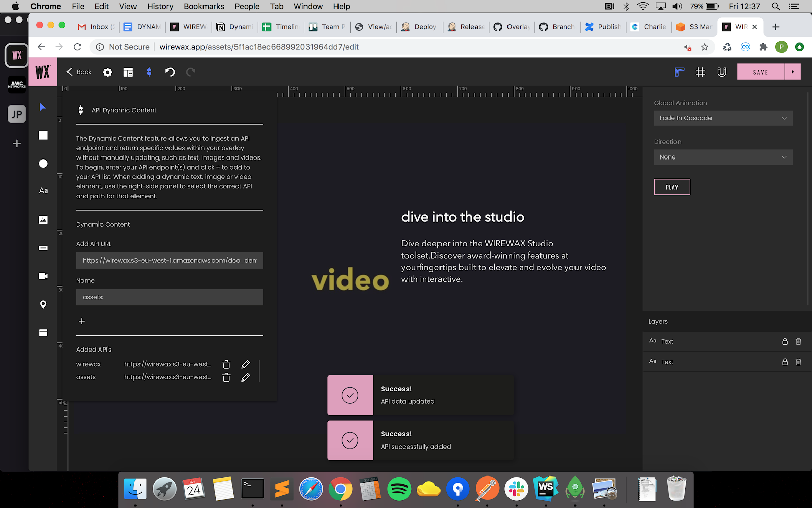
Task: Choose the text tool in sidebar
Action: (43, 190)
